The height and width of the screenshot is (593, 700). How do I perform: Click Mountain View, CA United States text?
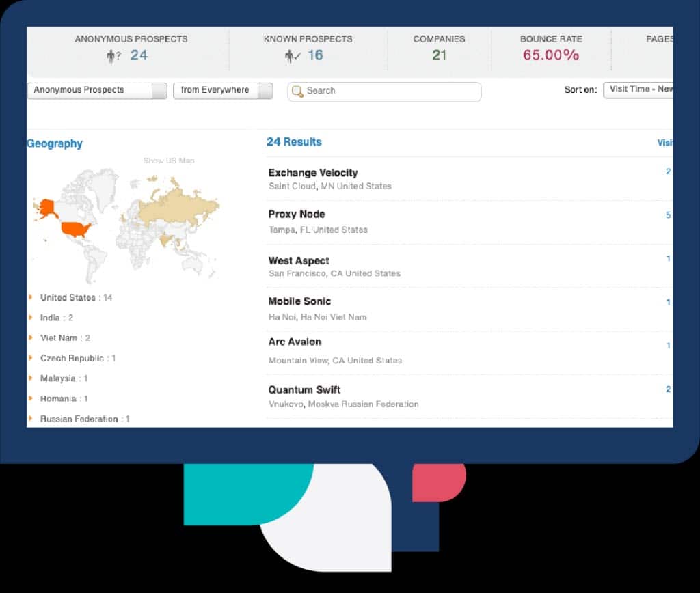335,361
